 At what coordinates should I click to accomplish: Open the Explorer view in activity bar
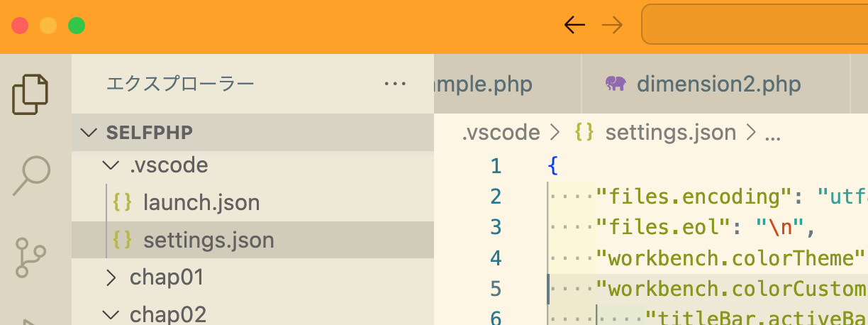(30, 94)
